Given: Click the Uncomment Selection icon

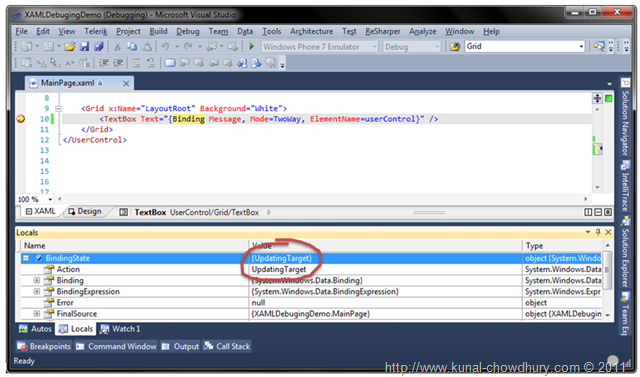Looking at the screenshot, I should click(151, 63).
